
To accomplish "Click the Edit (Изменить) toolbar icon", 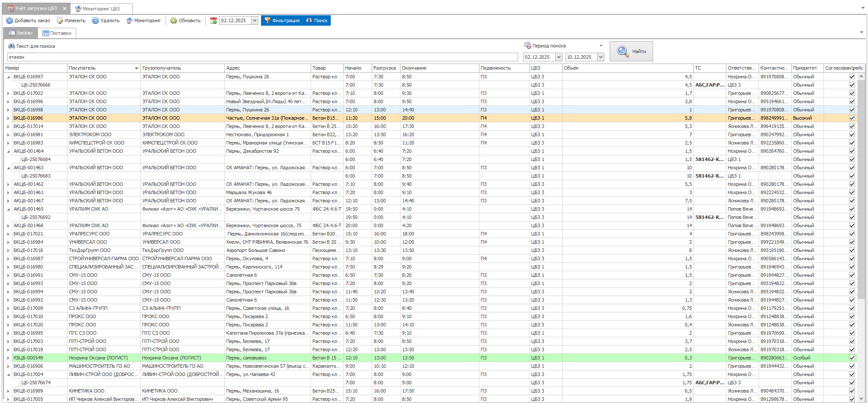I will coord(60,20).
